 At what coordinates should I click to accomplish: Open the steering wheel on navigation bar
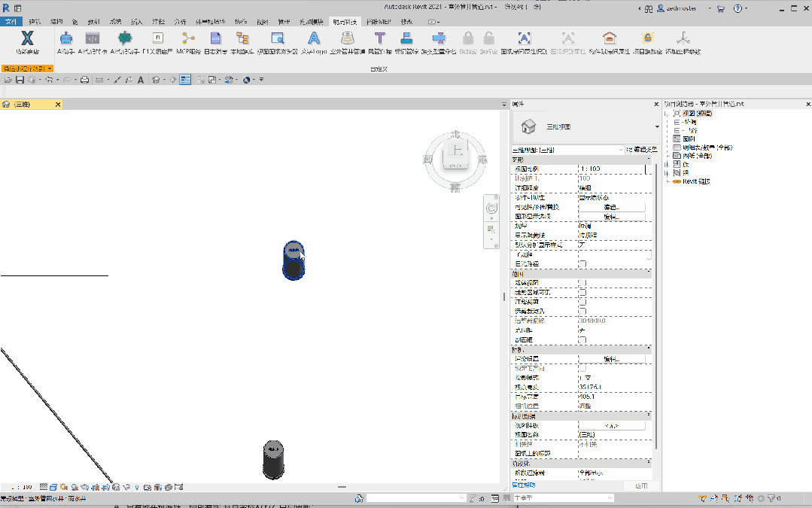[491, 208]
